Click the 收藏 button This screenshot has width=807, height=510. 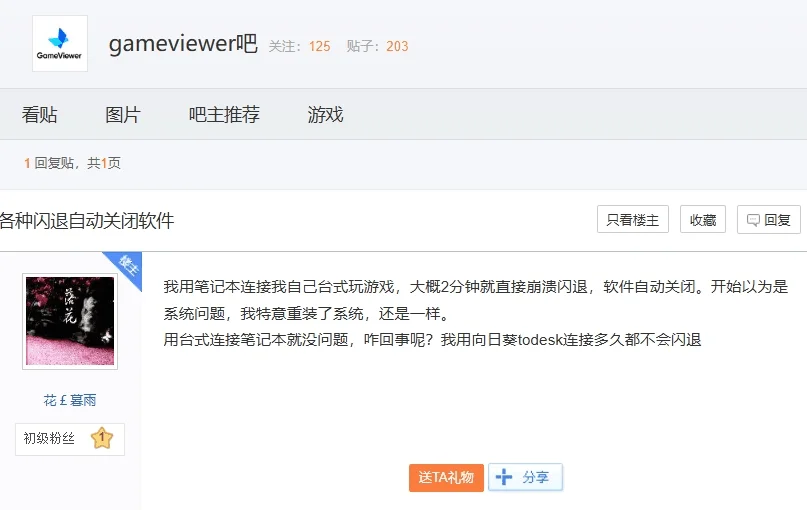[703, 220]
